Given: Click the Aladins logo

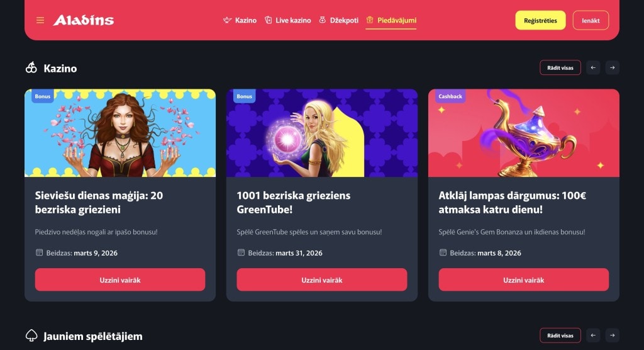Looking at the screenshot, I should 84,20.
